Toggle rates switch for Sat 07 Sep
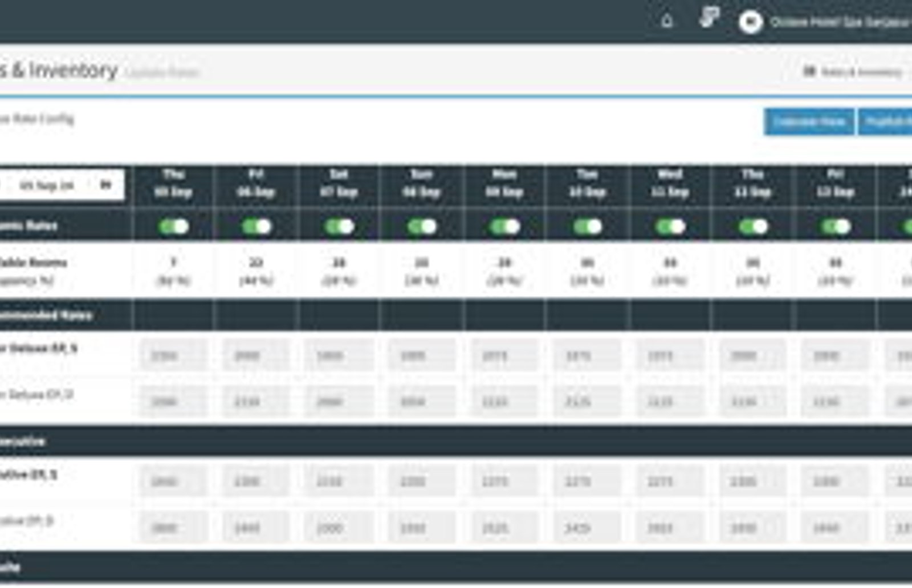Viewport: 912px width, 588px height. point(339,226)
